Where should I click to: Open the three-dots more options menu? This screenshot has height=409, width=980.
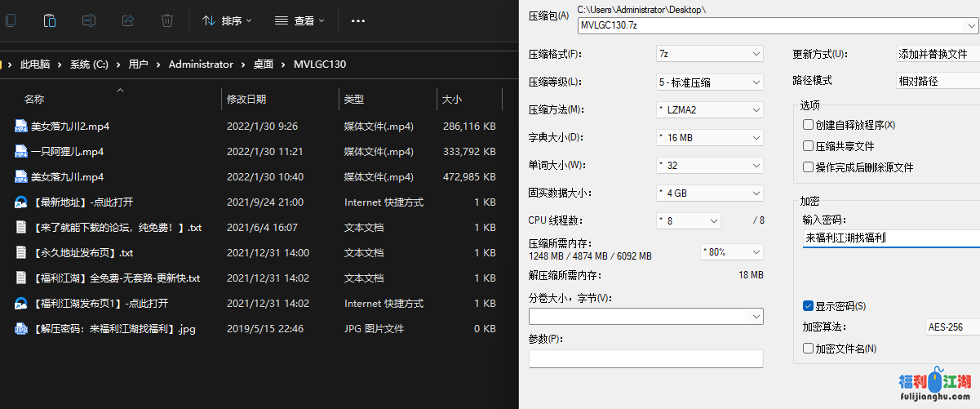(357, 20)
